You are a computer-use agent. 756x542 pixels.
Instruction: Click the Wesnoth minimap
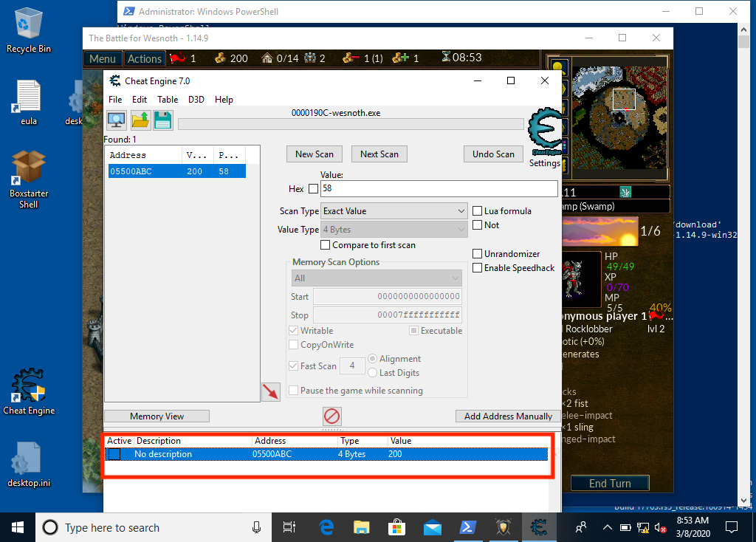point(620,117)
